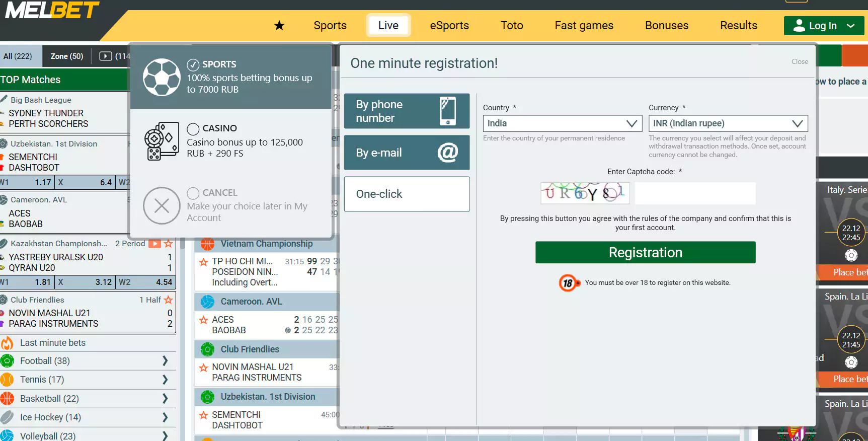Click the Uzbekistan 1st Division league icon
Viewport: 868px width, 441px height.
207,397
